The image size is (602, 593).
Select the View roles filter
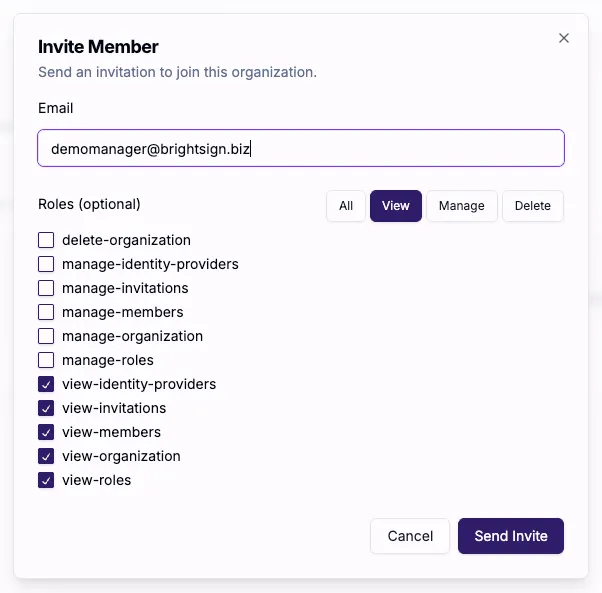[x=396, y=206]
